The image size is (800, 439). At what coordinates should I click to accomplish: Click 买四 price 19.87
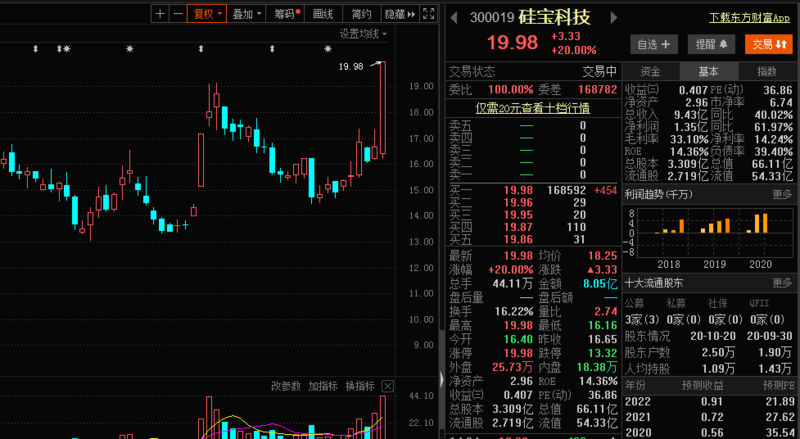(x=518, y=227)
